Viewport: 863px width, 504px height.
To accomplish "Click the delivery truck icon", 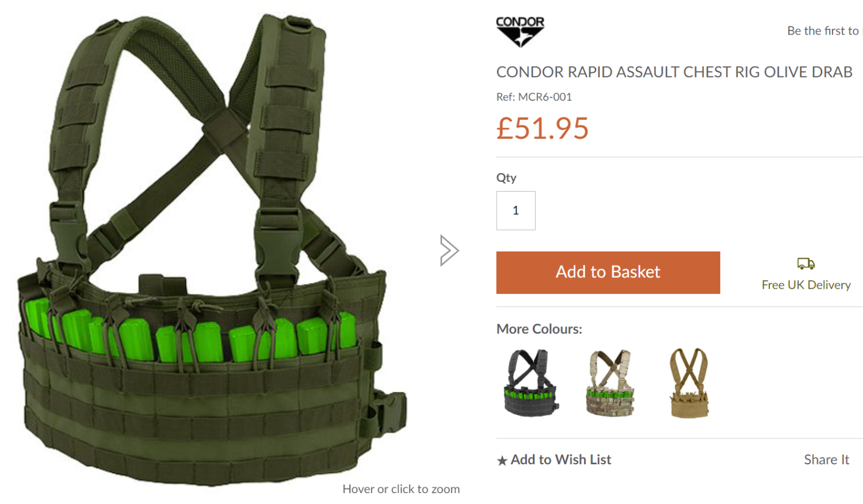I will point(806,264).
